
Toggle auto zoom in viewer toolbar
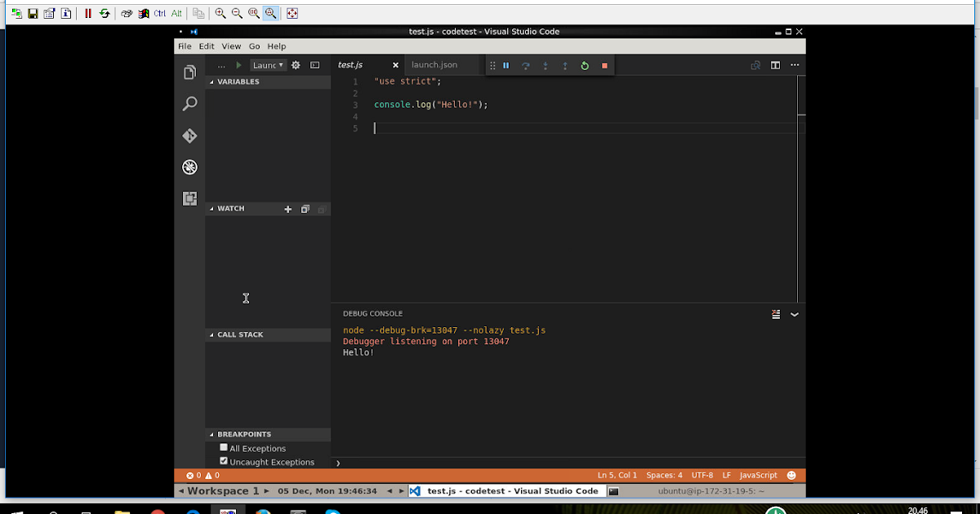270,13
